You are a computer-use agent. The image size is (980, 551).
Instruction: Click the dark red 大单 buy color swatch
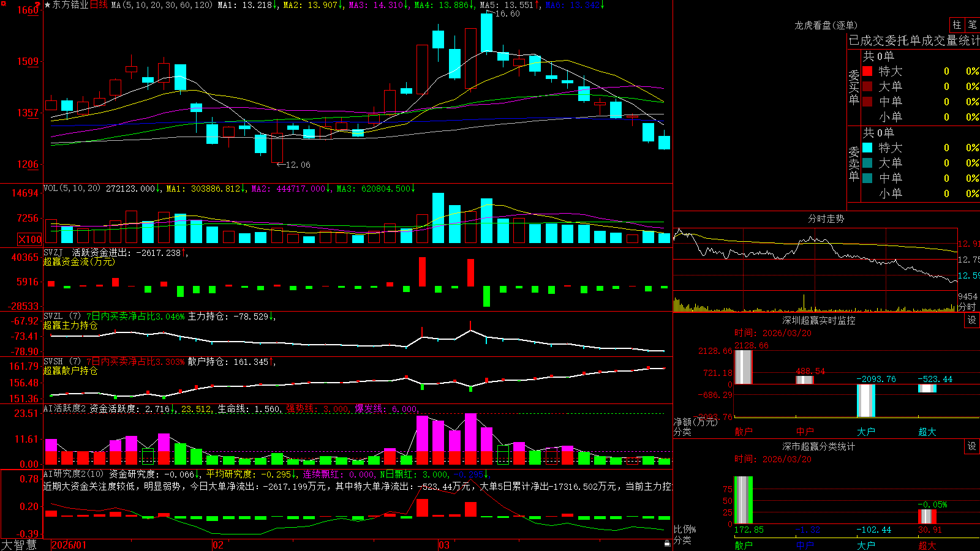point(867,86)
